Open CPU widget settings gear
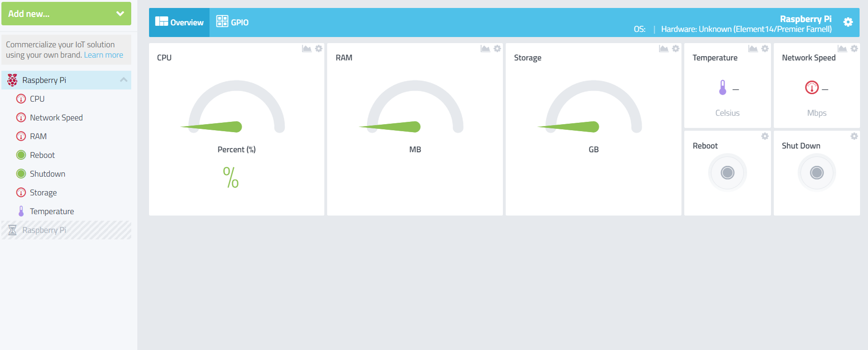 tap(319, 49)
